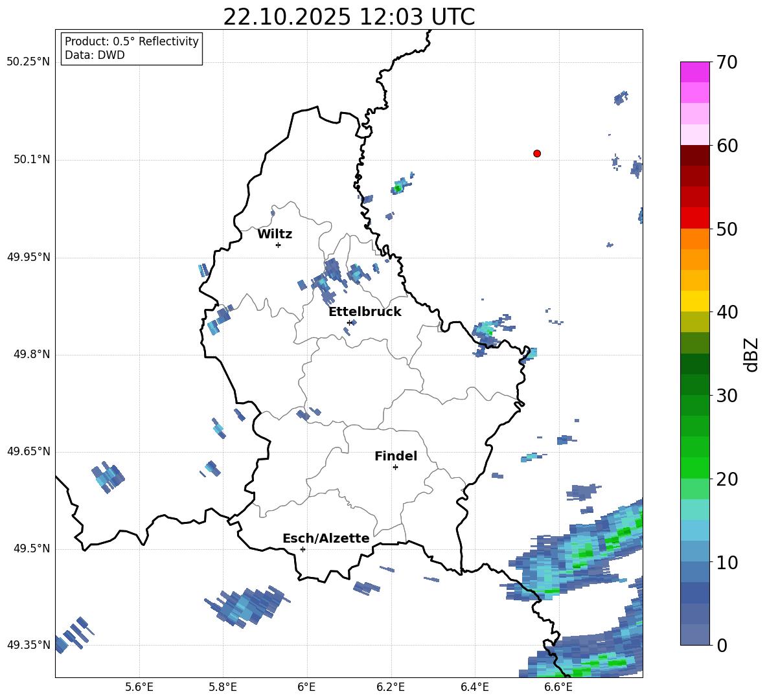The image size is (767, 700).
Task: Click the dark red colorbar segment below 60
Action: (694, 155)
